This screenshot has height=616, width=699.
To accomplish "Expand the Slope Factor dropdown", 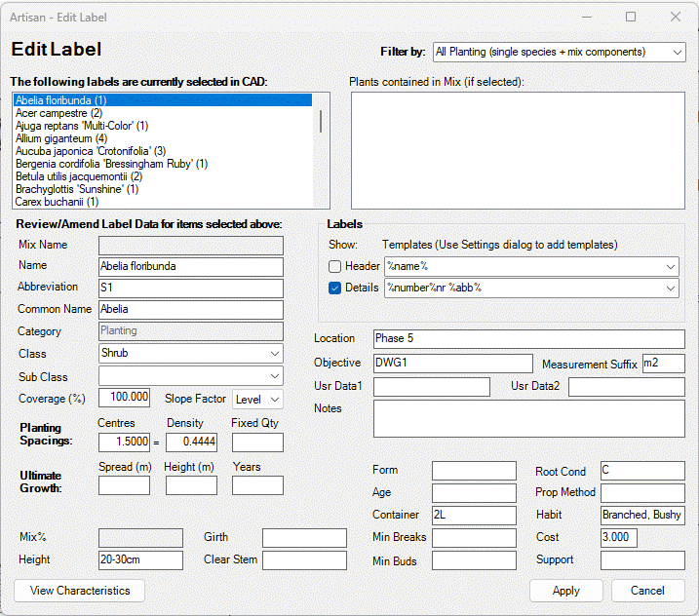I will pyautogui.click(x=259, y=399).
